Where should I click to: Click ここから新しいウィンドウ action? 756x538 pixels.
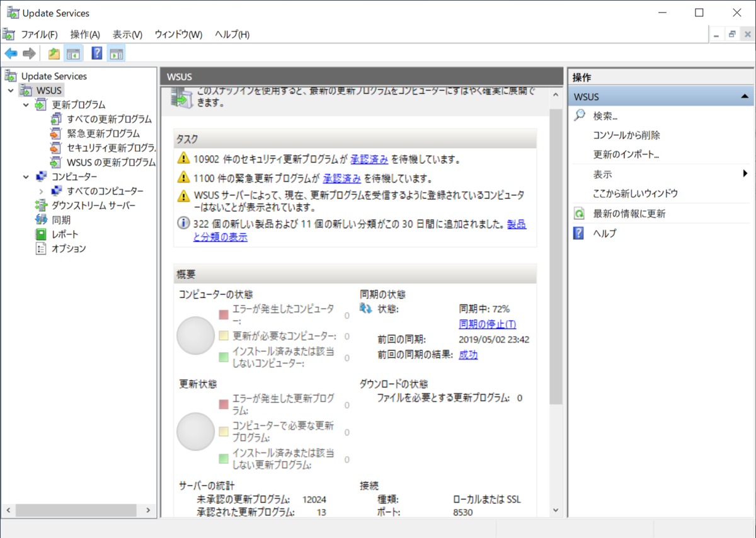pyautogui.click(x=635, y=193)
